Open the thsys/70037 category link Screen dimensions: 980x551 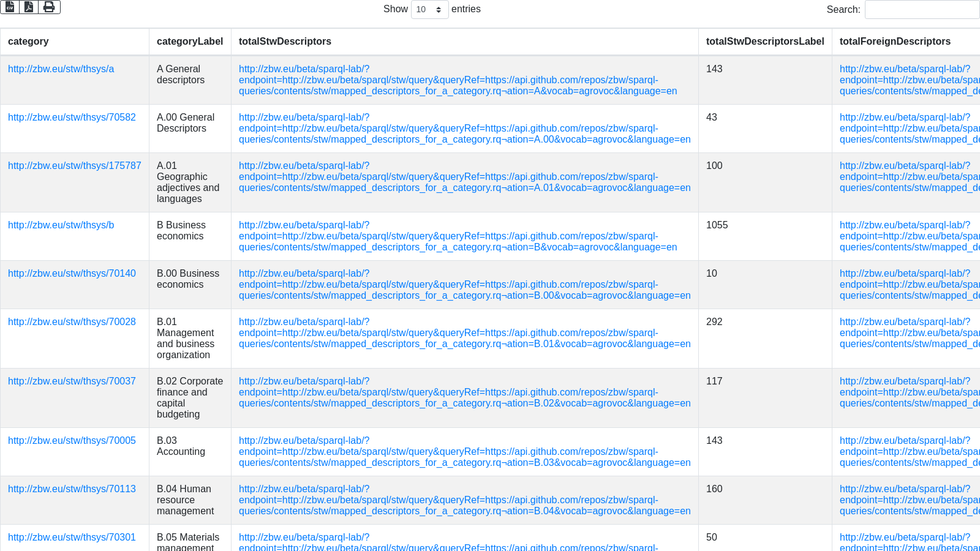tap(72, 381)
